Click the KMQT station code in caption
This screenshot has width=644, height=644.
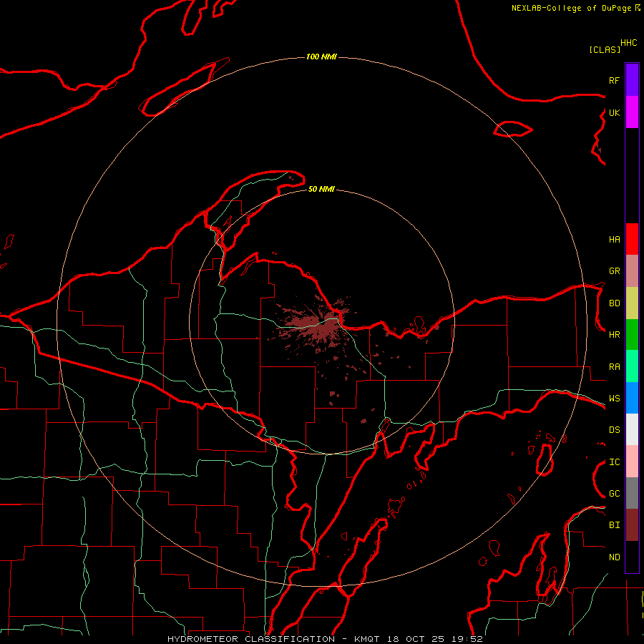(367, 639)
